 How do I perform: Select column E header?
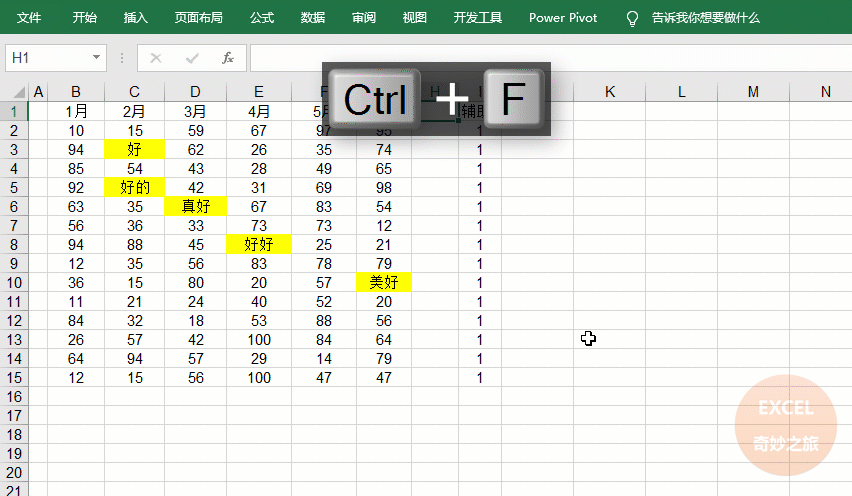point(259,92)
